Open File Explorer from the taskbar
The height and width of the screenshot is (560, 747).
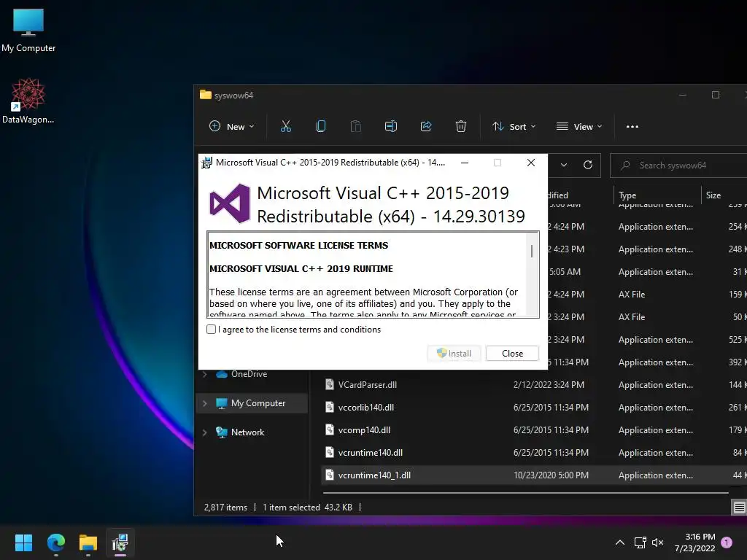click(88, 542)
